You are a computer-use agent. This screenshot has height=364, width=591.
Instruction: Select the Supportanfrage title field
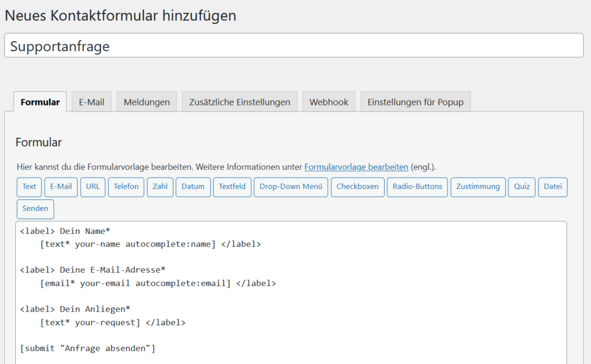click(x=296, y=45)
